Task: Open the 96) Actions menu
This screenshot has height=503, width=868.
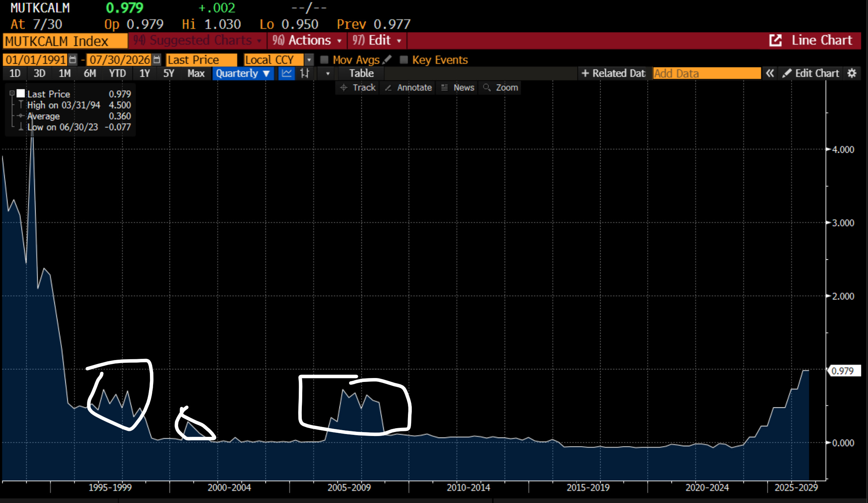Action: (x=307, y=40)
